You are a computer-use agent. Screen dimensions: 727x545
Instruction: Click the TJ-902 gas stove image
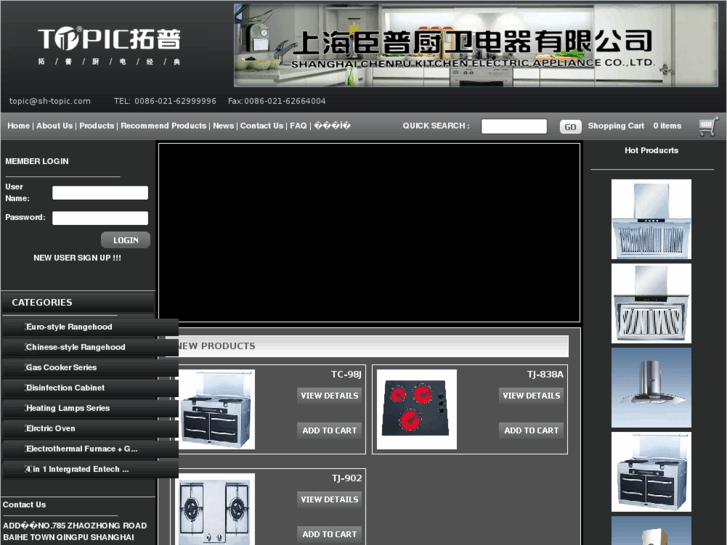click(217, 509)
